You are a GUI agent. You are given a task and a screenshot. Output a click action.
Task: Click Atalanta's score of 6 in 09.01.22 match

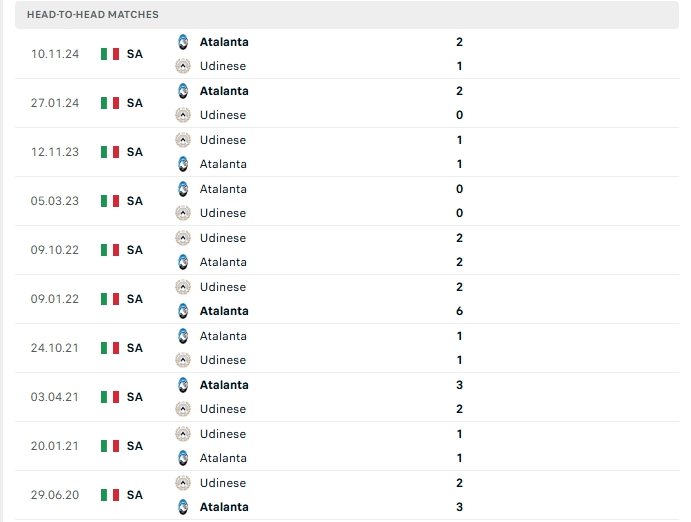459,311
